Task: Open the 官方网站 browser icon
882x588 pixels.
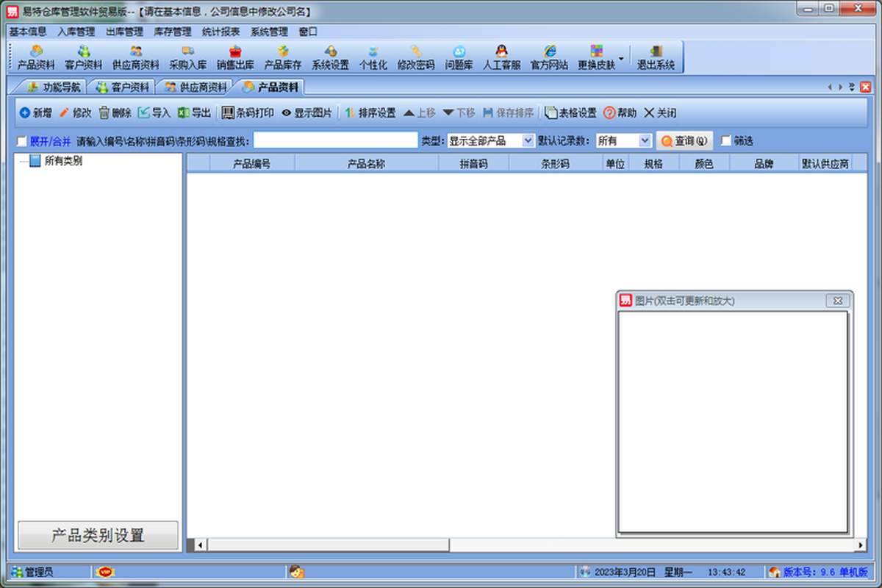Action: pyautogui.click(x=549, y=57)
